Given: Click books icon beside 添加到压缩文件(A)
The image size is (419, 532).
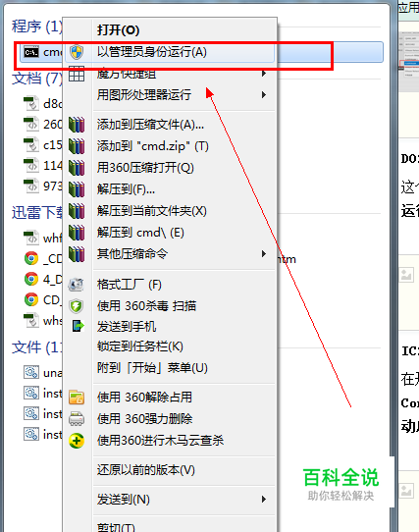Looking at the screenshot, I should (77, 125).
